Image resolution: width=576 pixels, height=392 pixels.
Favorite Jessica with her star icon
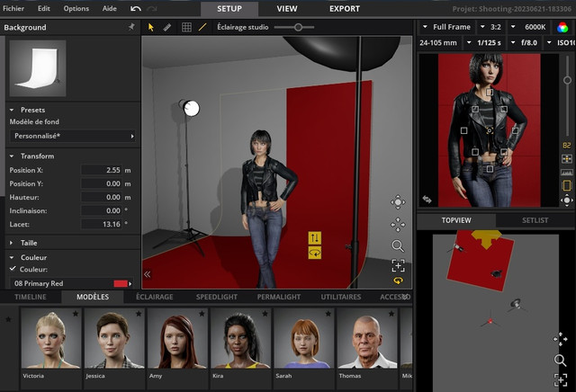click(x=139, y=314)
